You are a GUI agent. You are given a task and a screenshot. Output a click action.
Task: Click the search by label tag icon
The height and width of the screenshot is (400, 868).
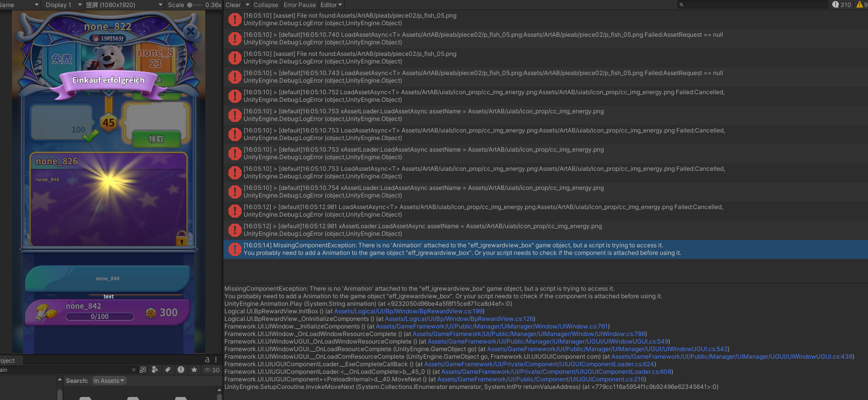tap(168, 370)
